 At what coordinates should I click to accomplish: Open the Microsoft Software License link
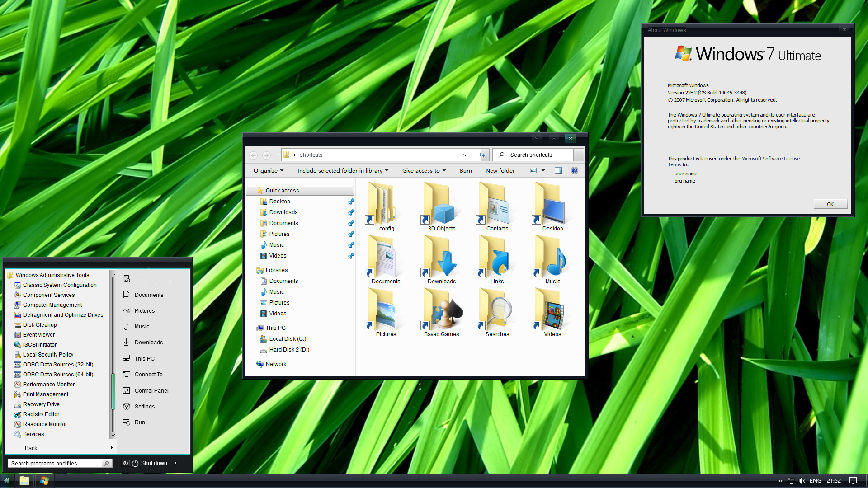pyautogui.click(x=770, y=159)
